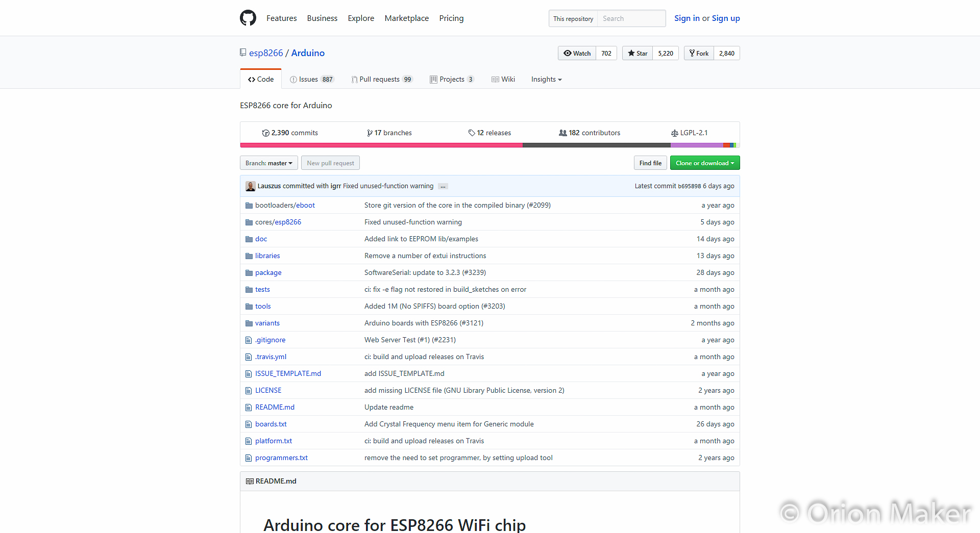Click the LICENSE file icon

249,391
